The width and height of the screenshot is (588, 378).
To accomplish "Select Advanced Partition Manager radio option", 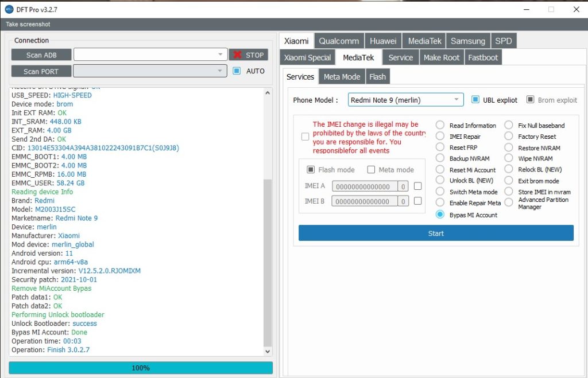I will tap(509, 202).
